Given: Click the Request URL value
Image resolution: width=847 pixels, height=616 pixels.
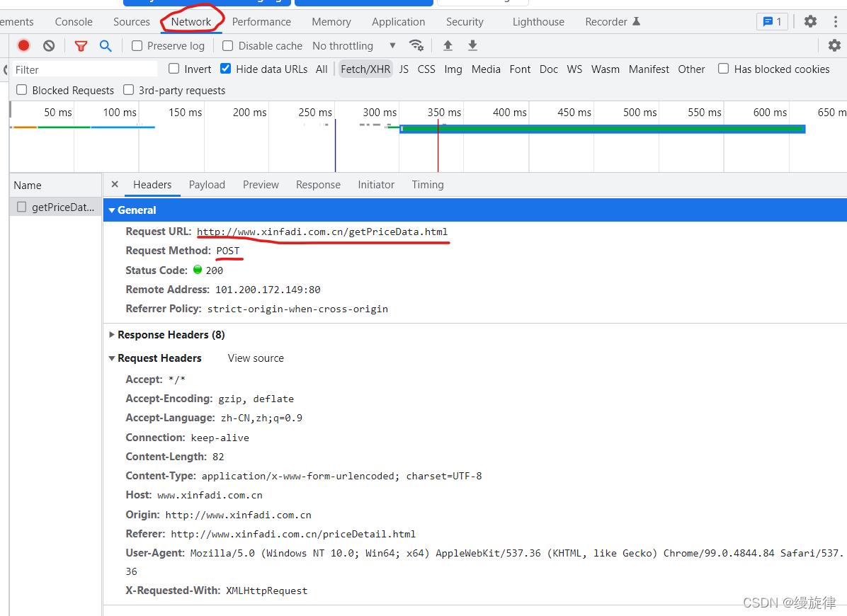Looking at the screenshot, I should click(322, 232).
